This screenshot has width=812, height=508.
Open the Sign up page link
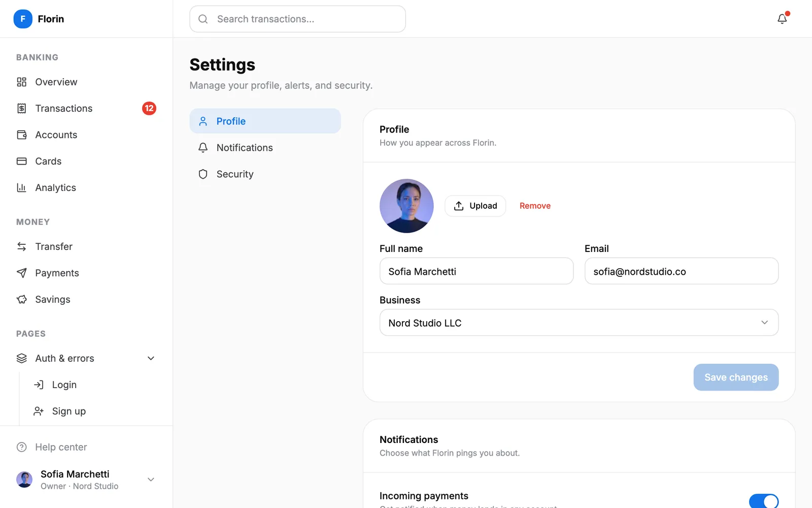(95, 411)
